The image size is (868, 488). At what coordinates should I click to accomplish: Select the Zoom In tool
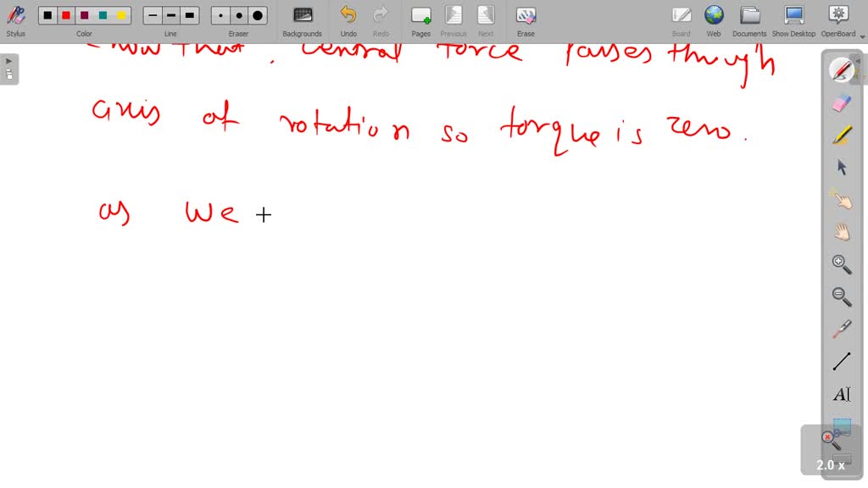tap(842, 264)
